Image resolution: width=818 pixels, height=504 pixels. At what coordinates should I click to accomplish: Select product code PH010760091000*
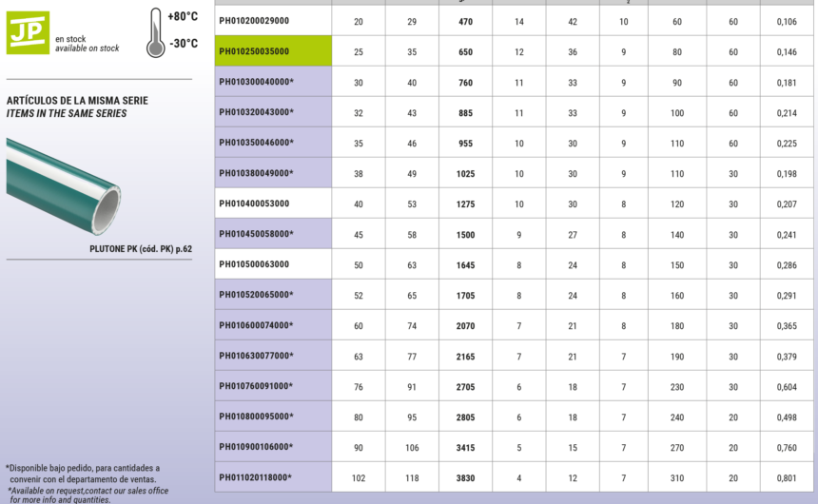click(256, 386)
